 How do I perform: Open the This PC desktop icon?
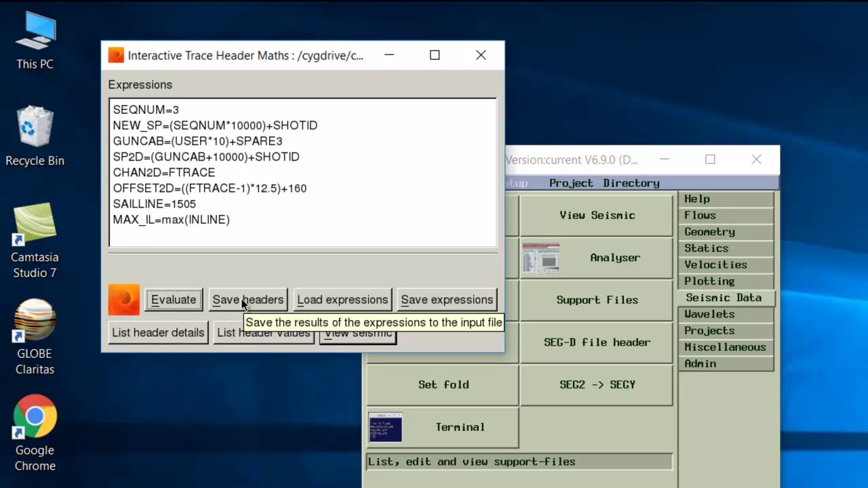click(35, 41)
